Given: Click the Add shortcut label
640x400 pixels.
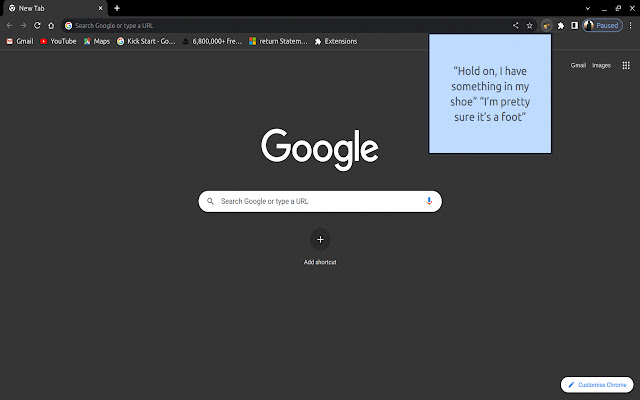Looking at the screenshot, I should pos(320,262).
